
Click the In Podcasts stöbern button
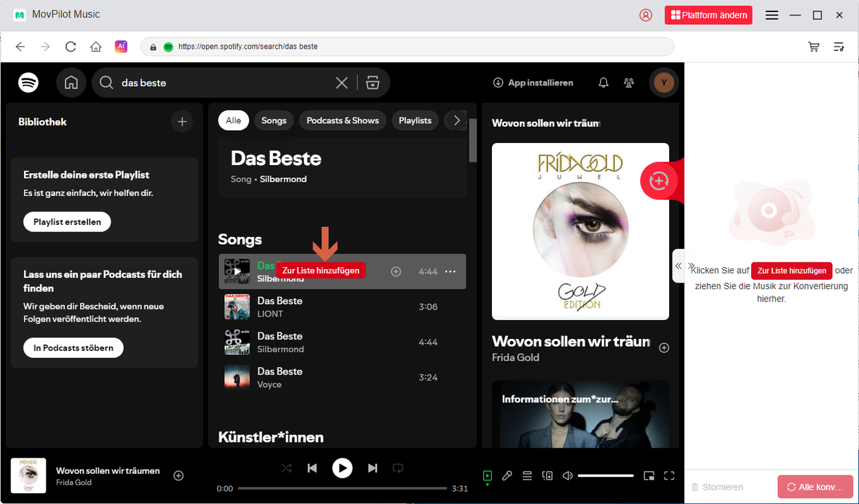pyautogui.click(x=73, y=348)
